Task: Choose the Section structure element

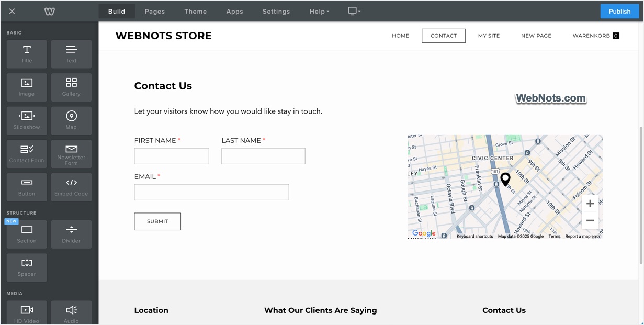Action: click(27, 234)
